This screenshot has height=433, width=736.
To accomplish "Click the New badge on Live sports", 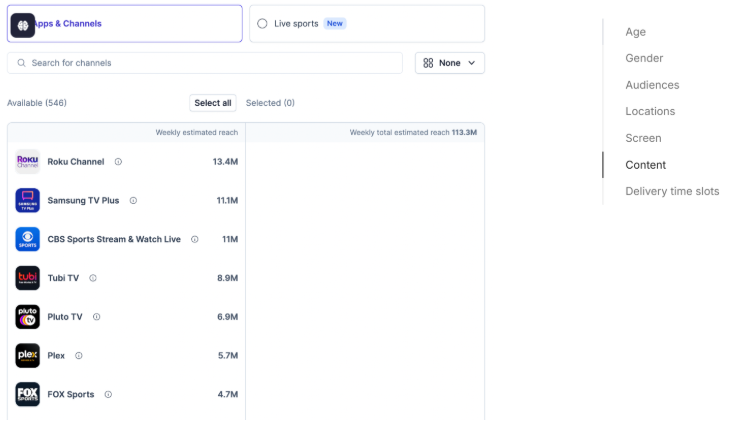I will pos(335,23).
